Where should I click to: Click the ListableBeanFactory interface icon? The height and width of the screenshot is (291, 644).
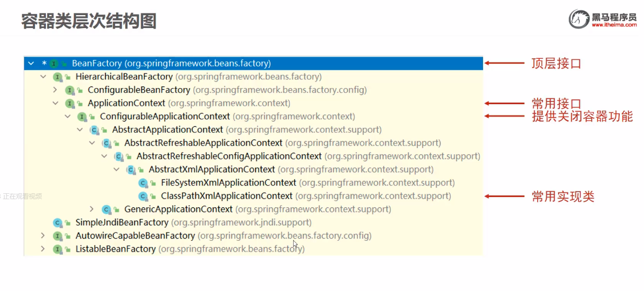pyautogui.click(x=57, y=249)
